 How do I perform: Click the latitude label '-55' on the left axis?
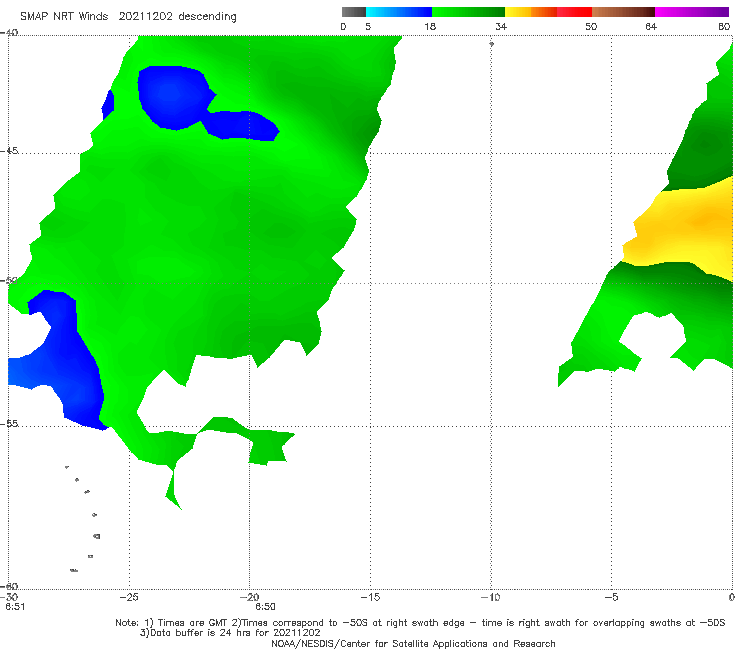click(9, 423)
